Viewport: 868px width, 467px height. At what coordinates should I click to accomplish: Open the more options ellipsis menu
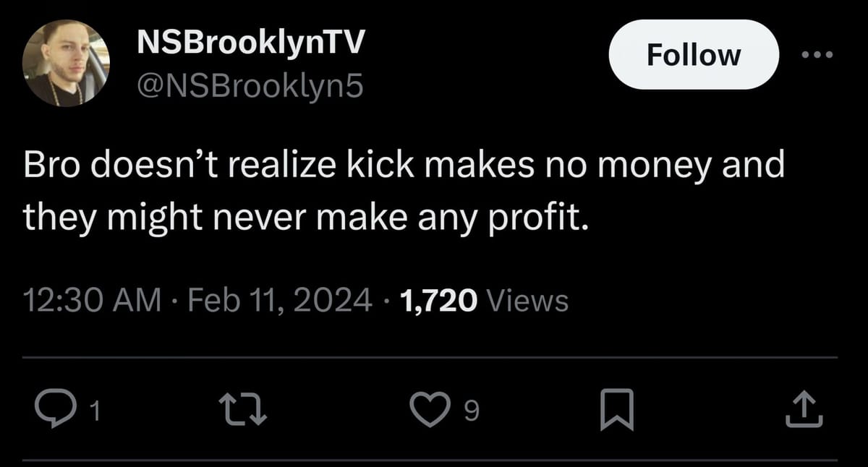point(817,54)
